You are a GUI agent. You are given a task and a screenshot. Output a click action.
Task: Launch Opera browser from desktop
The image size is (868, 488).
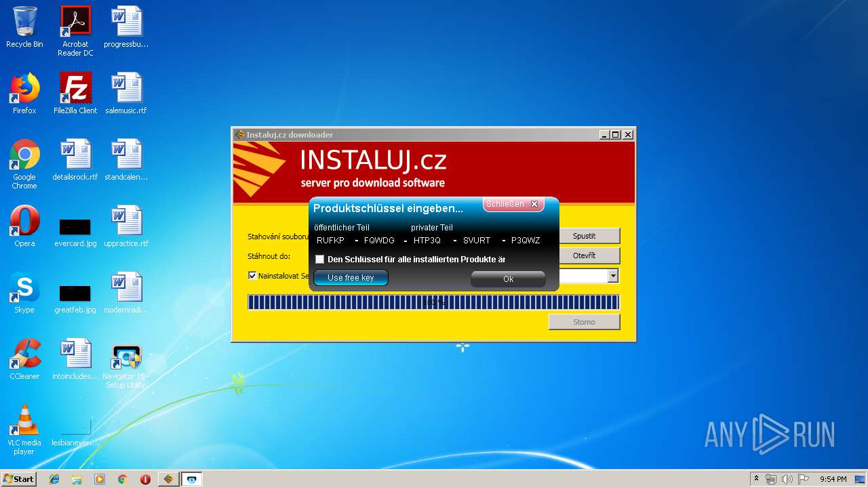pyautogui.click(x=24, y=227)
